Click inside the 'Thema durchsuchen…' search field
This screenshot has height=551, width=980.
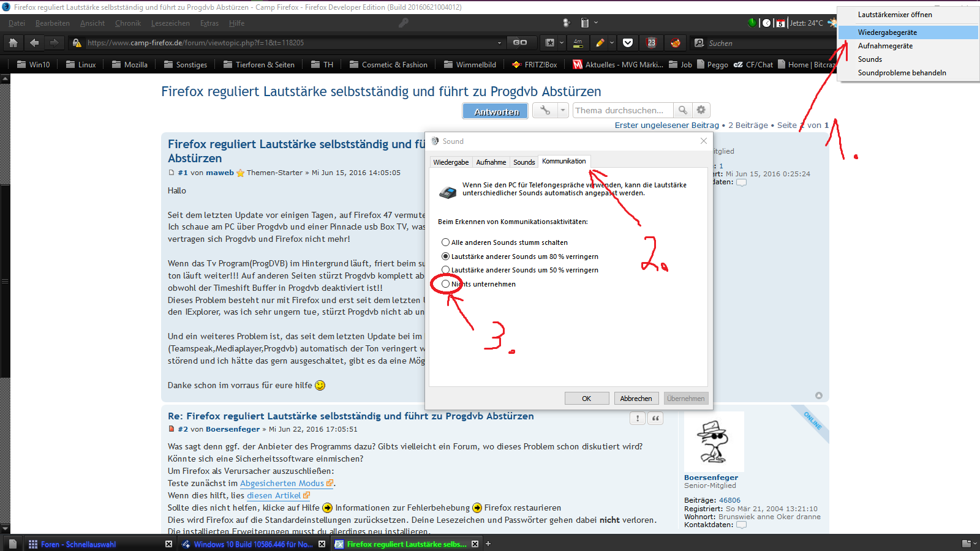click(623, 110)
